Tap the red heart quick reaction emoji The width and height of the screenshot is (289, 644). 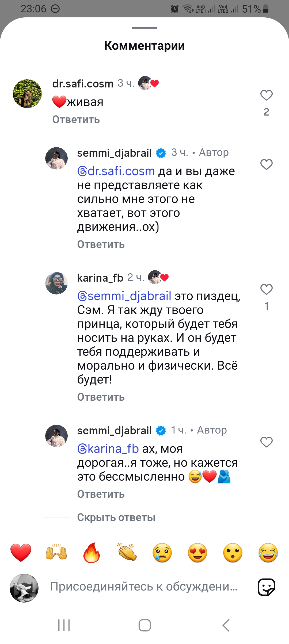(21, 553)
